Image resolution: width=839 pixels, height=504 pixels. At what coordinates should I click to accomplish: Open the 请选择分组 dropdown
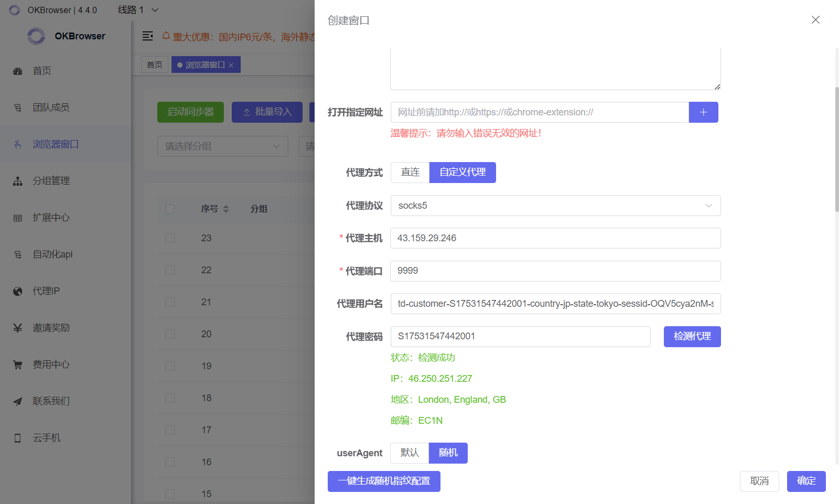[222, 146]
